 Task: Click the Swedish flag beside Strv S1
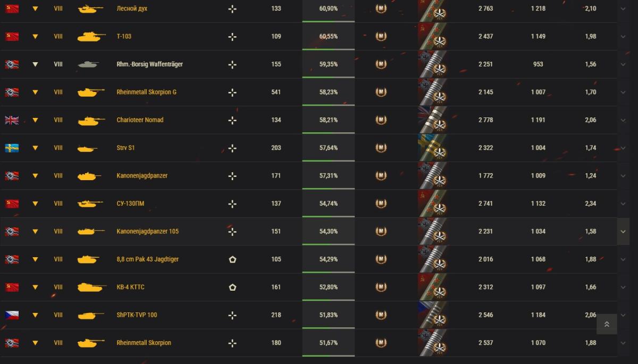(12, 148)
